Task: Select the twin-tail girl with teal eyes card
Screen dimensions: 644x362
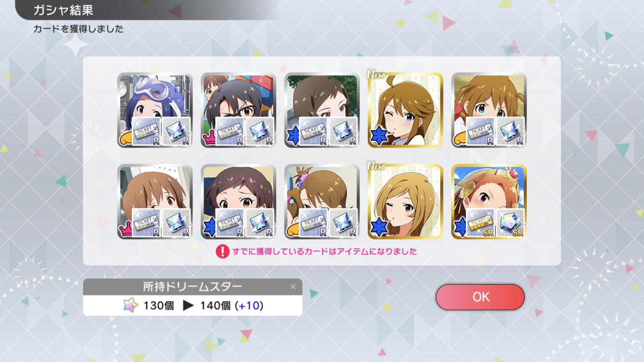Action: tap(489, 110)
